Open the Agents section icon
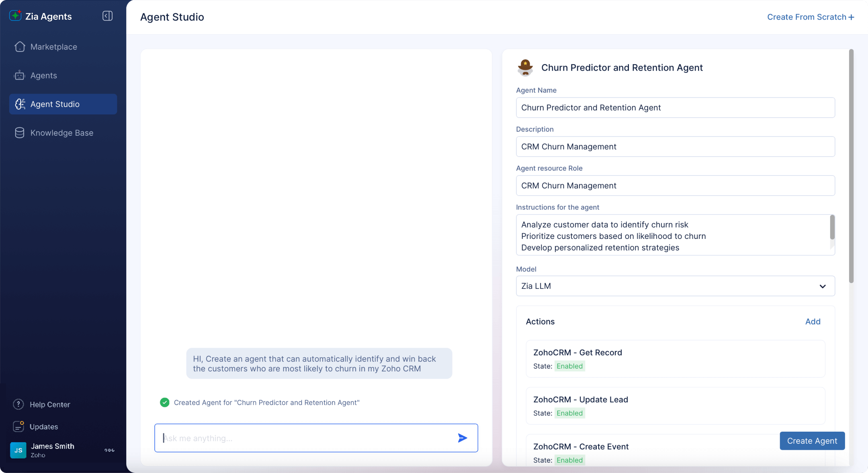868x473 pixels. (x=19, y=75)
